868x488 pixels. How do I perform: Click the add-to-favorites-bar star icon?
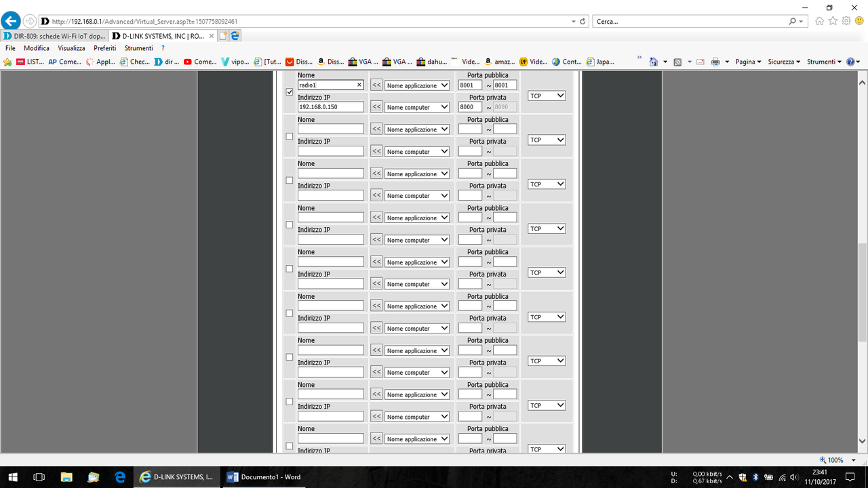(x=8, y=62)
